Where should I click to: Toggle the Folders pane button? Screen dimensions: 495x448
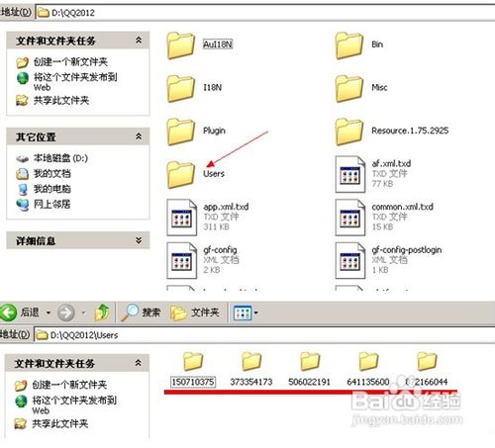pyautogui.click(x=195, y=313)
